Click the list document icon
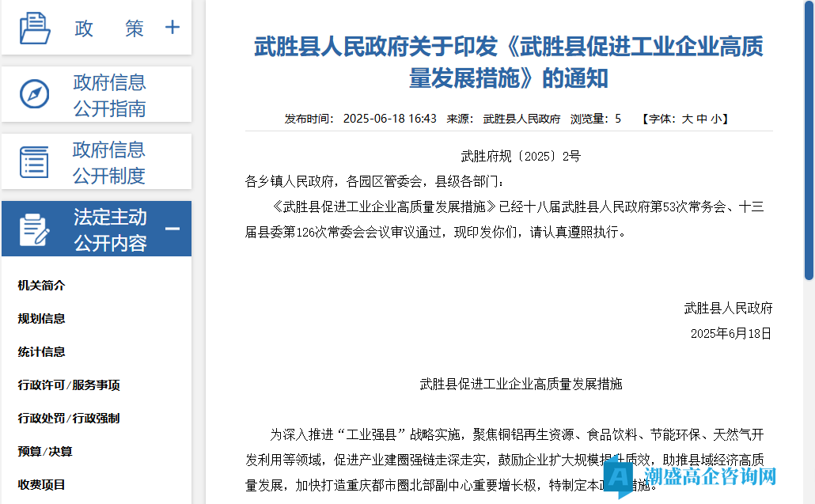Viewport: 815px width, 504px height. [x=34, y=161]
